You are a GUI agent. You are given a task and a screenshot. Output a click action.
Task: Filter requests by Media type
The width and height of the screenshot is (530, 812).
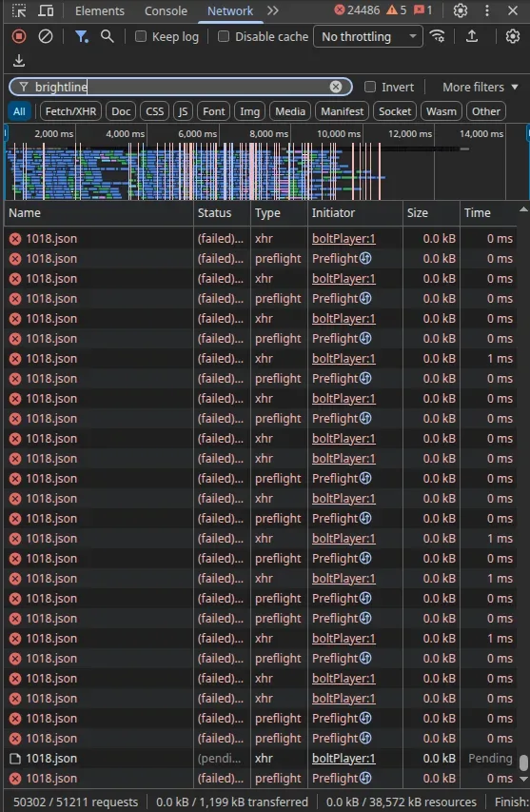click(290, 111)
